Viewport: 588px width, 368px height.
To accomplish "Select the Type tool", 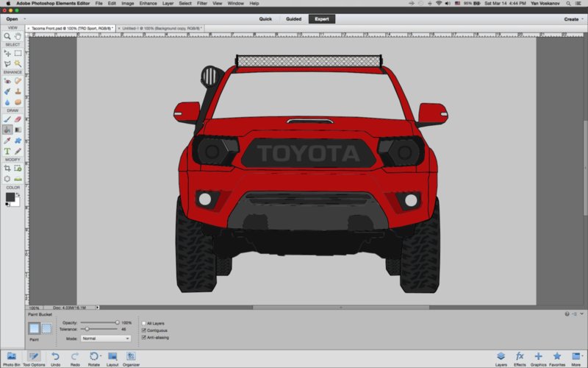I will [x=7, y=151].
